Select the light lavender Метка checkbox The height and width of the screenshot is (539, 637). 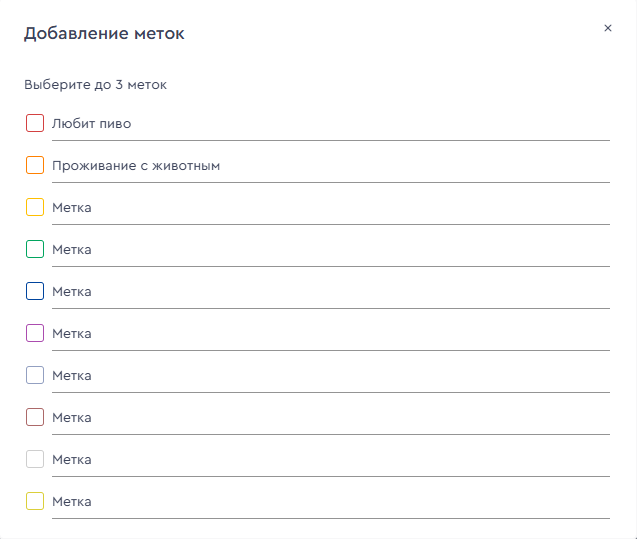coord(35,375)
